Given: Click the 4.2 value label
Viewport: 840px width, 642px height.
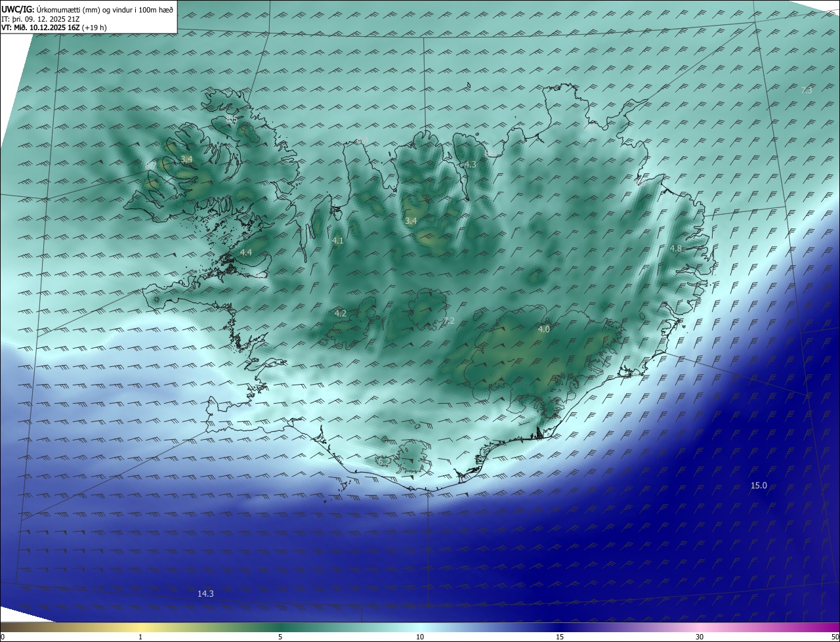Looking at the screenshot, I should click(340, 313).
